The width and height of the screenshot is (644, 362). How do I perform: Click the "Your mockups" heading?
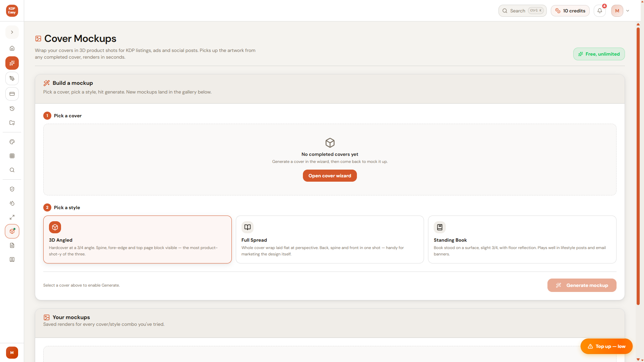point(71,317)
